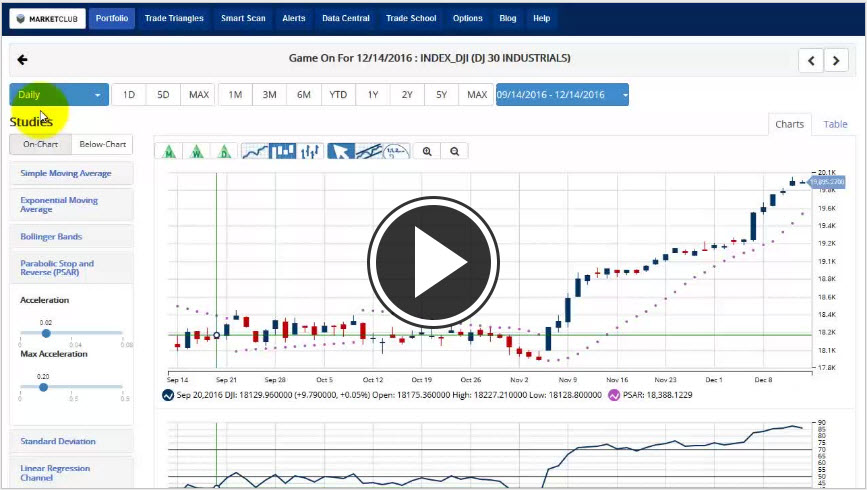Screen dimensions: 867x490
Task: Go to the next symbol arrow button
Action: 836,60
